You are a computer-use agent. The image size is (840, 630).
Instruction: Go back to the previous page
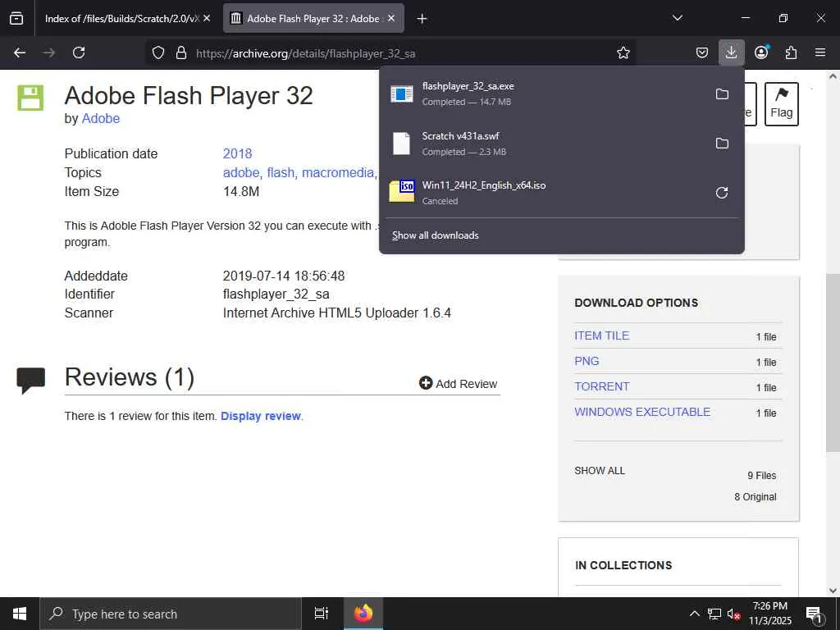pyautogui.click(x=20, y=52)
